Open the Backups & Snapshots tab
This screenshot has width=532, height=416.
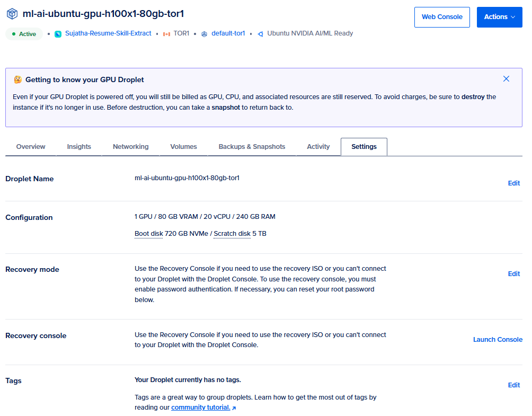[x=252, y=146]
